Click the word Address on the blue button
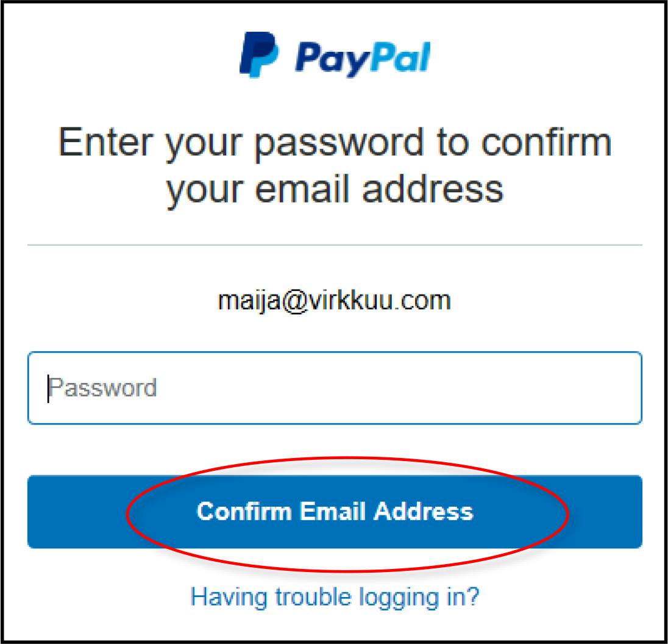Viewport: 668px width, 644px height. pos(424,512)
